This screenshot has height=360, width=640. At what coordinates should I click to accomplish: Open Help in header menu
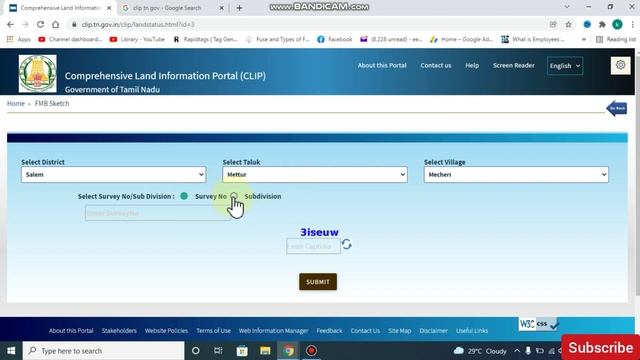pos(472,65)
